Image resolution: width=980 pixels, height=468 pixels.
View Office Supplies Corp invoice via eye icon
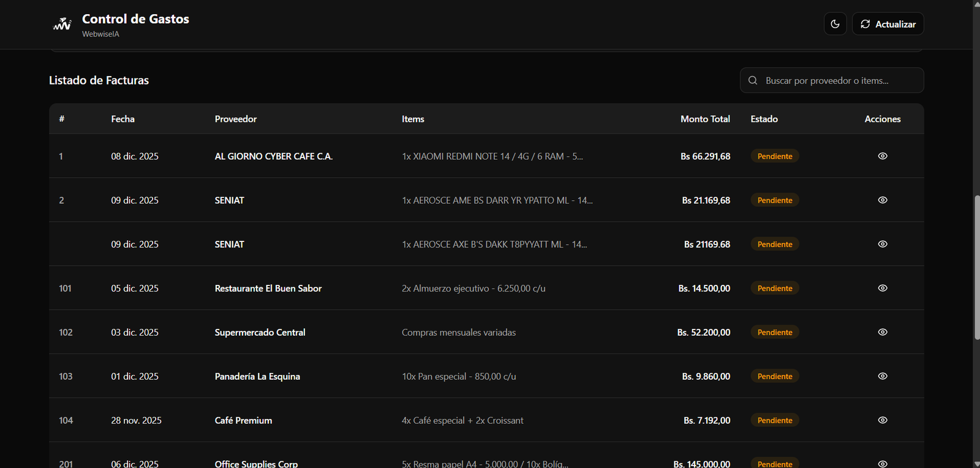pyautogui.click(x=883, y=464)
